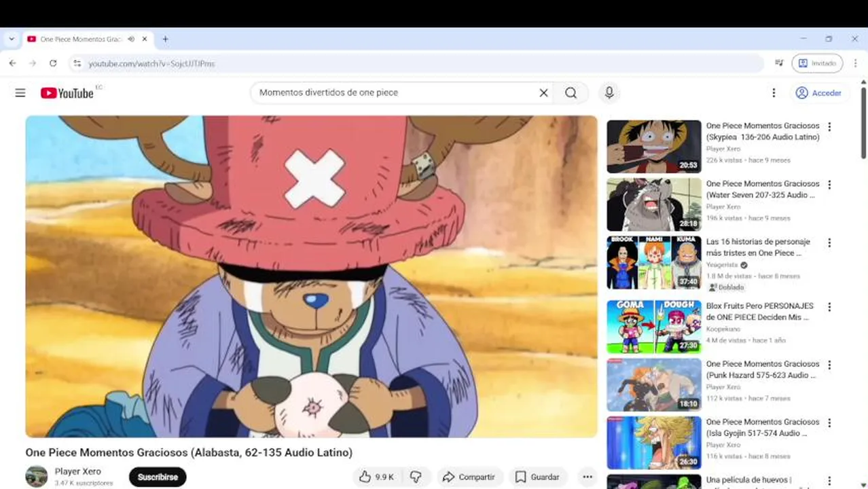Screen dimensions: 868x489
Task: Open Punk Hazard 575-623 video title
Action: 763,369
